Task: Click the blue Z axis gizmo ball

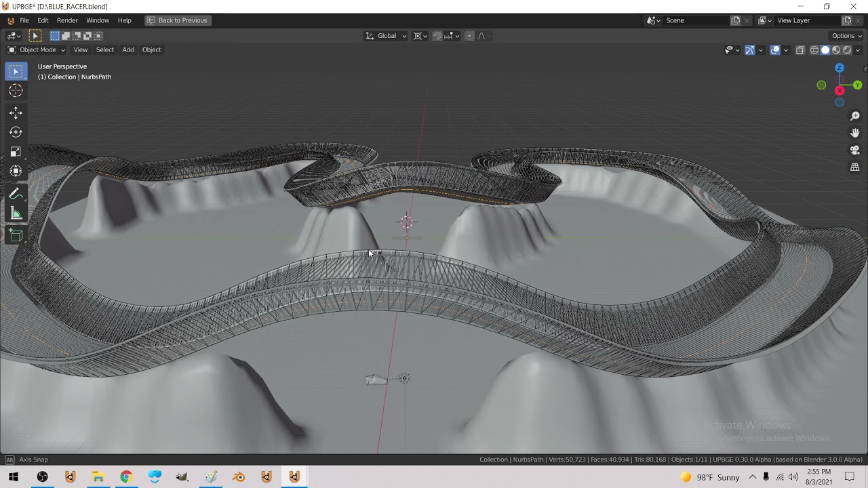Action: (840, 68)
